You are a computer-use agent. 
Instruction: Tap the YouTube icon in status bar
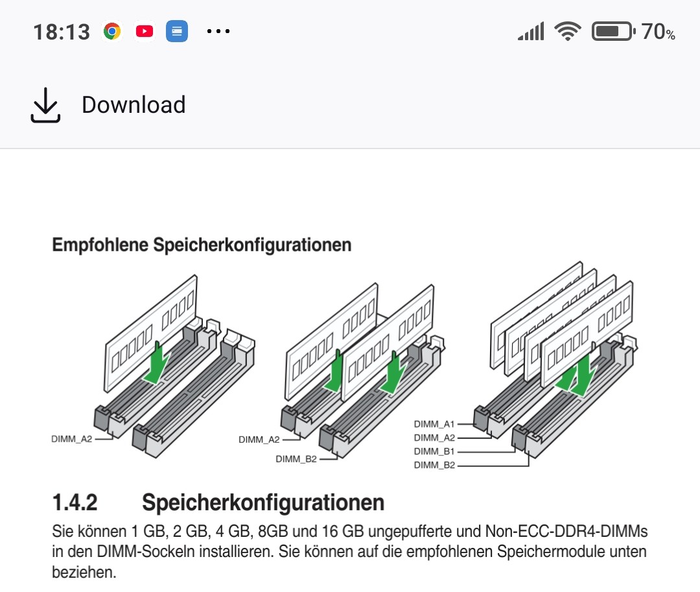144,30
